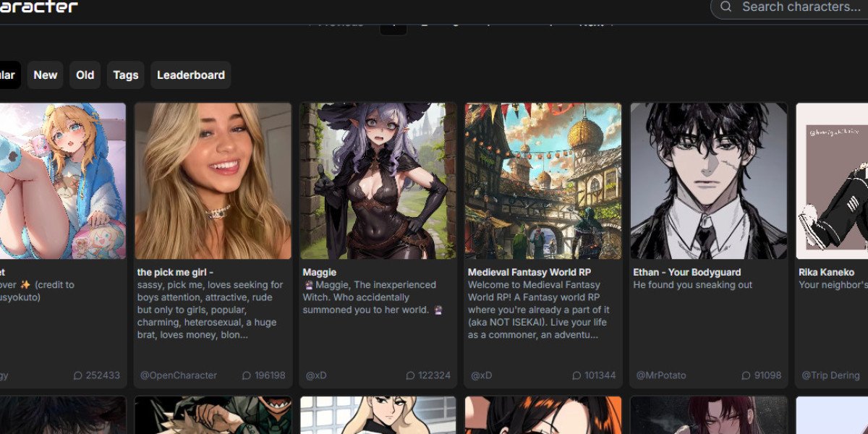Image resolution: width=868 pixels, height=434 pixels.
Task: Open the blue-hooded anime girl image
Action: (63, 181)
